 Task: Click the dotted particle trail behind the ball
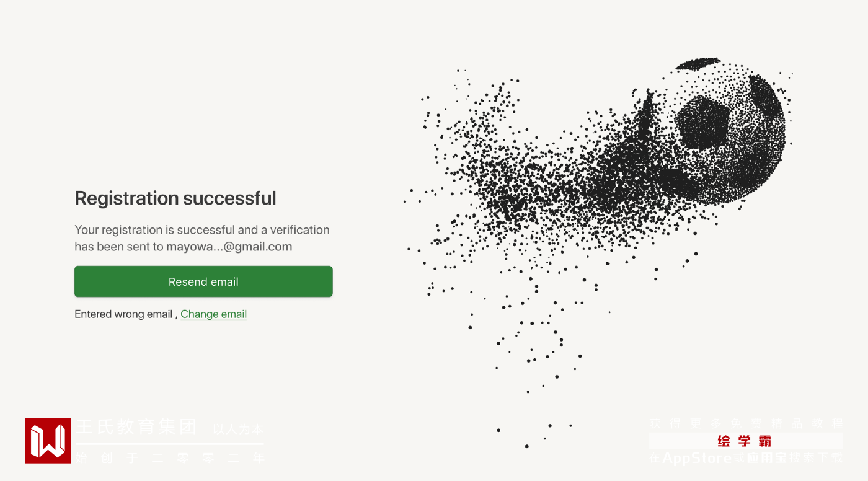click(527, 198)
